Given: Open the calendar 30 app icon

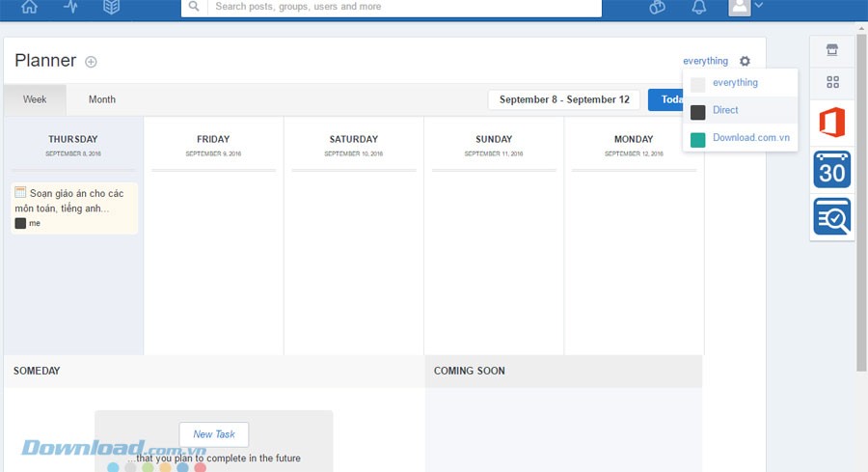Looking at the screenshot, I should point(831,170).
